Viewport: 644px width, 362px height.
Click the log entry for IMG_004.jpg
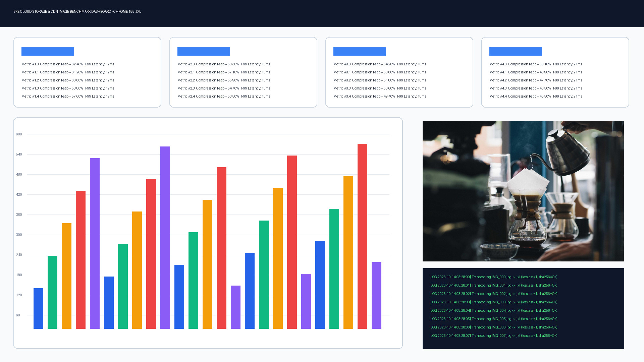click(x=493, y=310)
